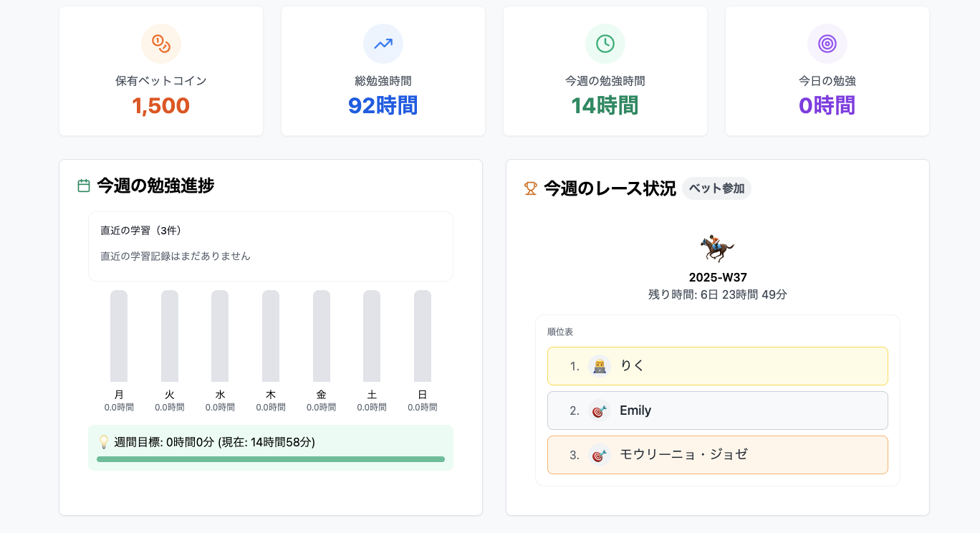Select りく in the 順位表 ranking
980x533 pixels.
(716, 365)
